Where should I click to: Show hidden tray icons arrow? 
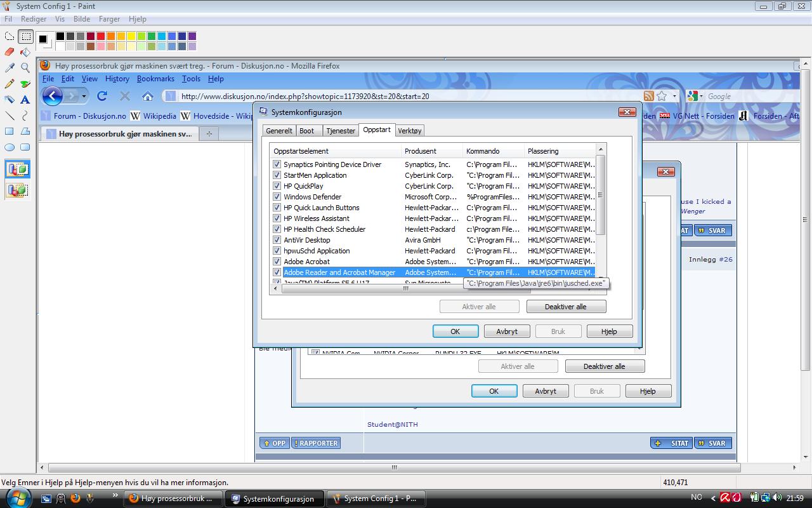click(x=713, y=498)
